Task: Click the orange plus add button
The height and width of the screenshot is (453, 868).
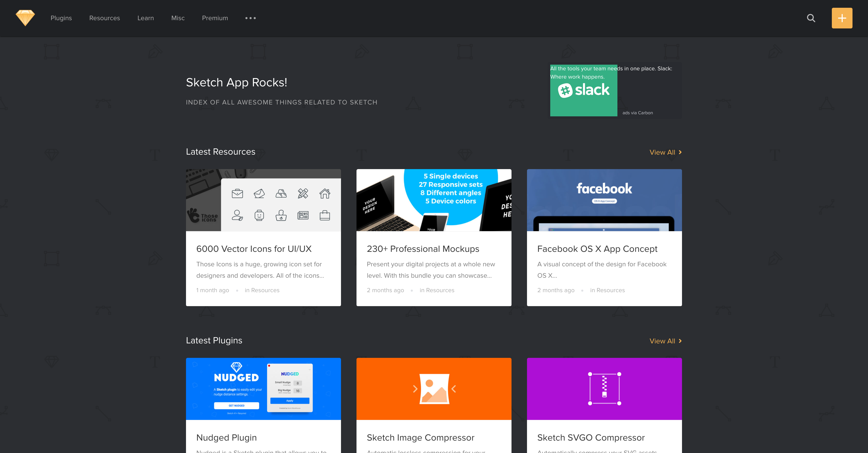Action: [842, 18]
